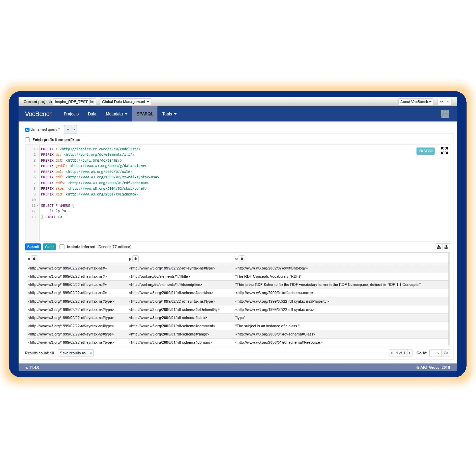
Task: Add a new query tab with plus icon
Action: [x=68, y=129]
